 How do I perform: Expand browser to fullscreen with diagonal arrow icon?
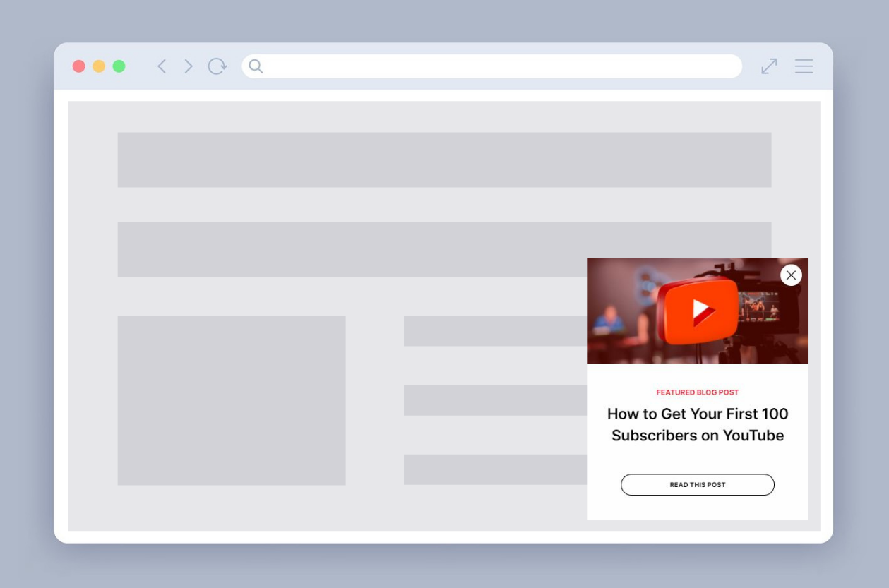click(769, 66)
